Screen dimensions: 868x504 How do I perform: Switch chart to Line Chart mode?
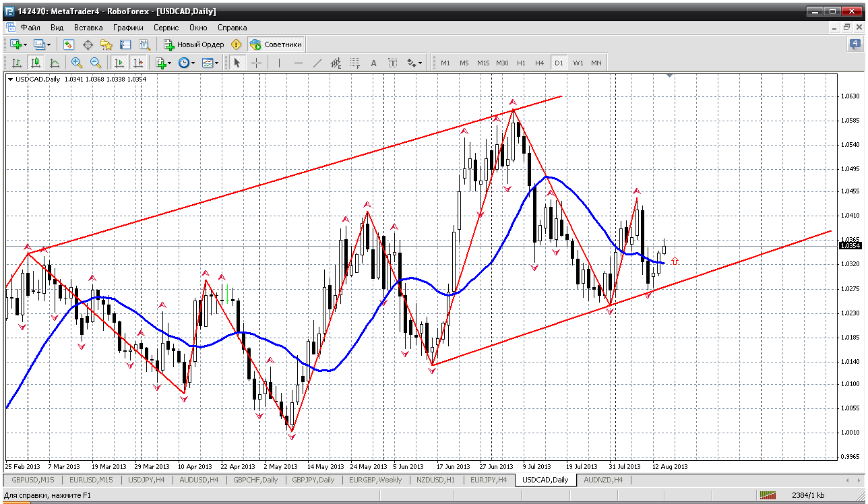pos(54,63)
